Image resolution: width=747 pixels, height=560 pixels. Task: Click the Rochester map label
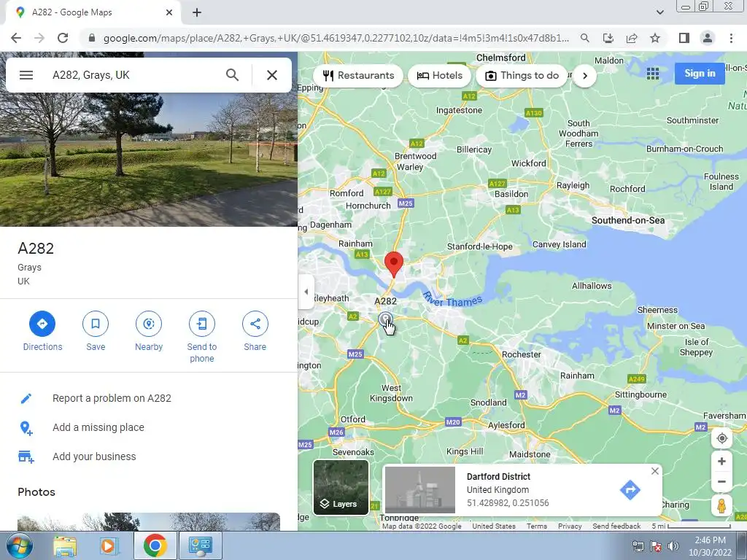pos(521,354)
